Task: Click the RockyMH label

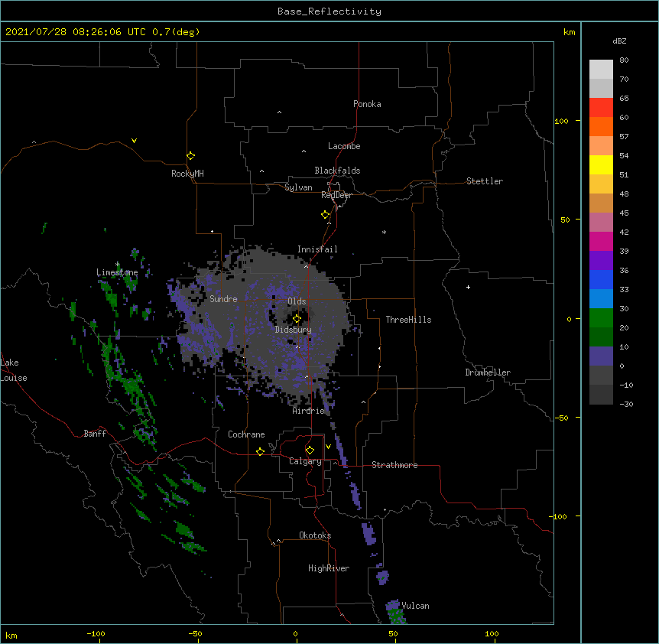Action: tap(187, 174)
